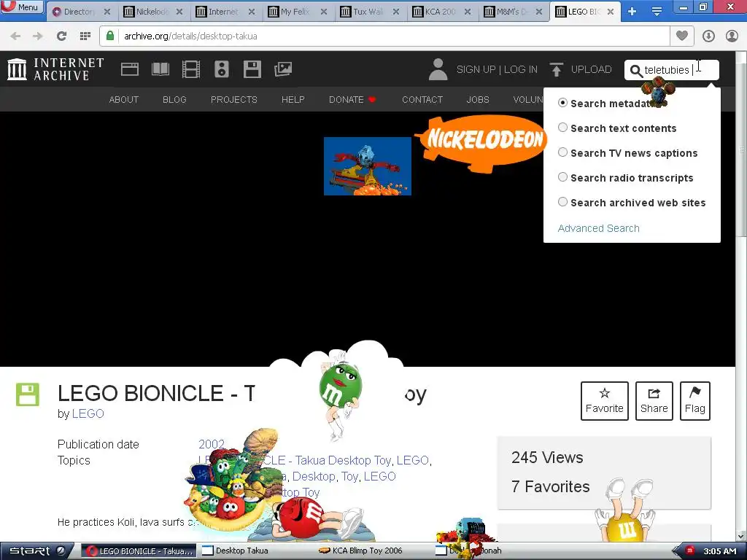
Task: Go back to previous page
Action: tap(15, 36)
